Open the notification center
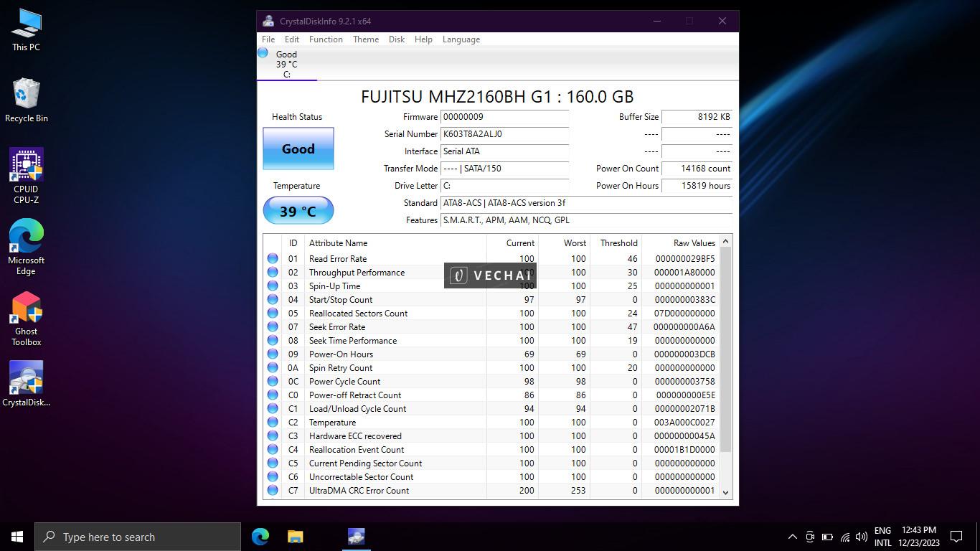 point(956,537)
